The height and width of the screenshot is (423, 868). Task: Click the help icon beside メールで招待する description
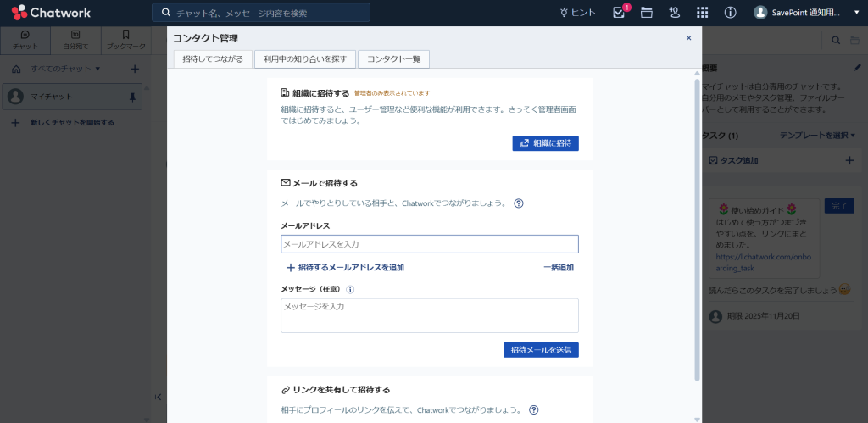pos(519,203)
